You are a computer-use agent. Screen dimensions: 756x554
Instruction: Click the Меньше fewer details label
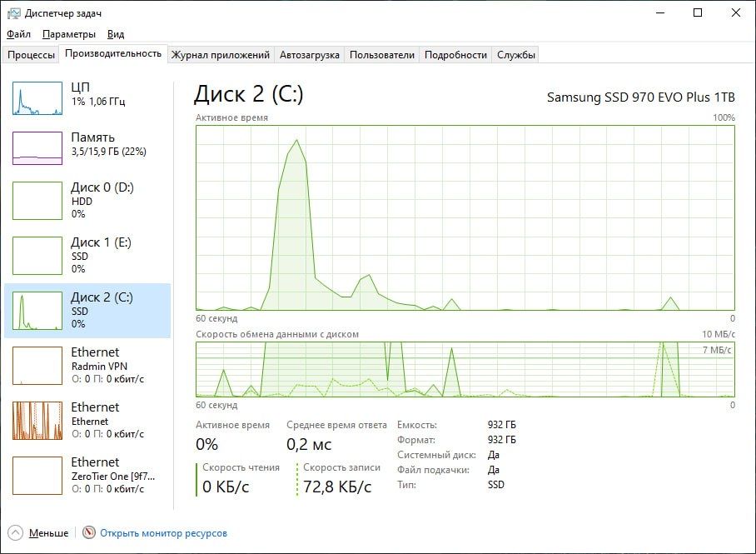(48, 533)
